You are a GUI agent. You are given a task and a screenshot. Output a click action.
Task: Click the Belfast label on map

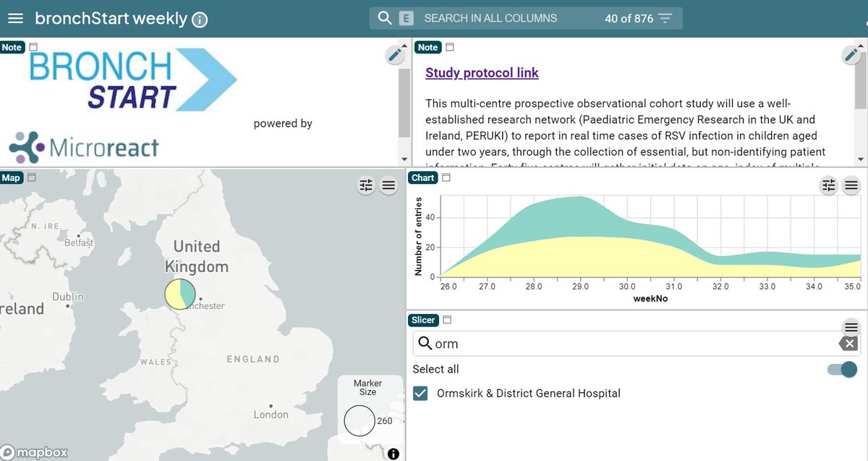pos(79,242)
